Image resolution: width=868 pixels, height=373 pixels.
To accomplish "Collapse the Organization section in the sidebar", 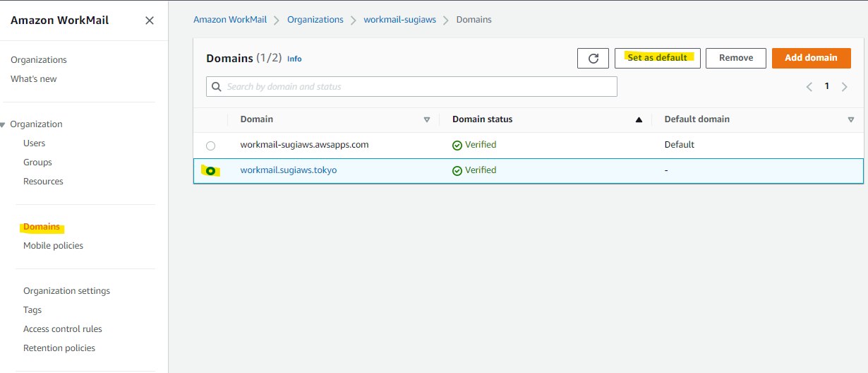I will click(x=4, y=125).
